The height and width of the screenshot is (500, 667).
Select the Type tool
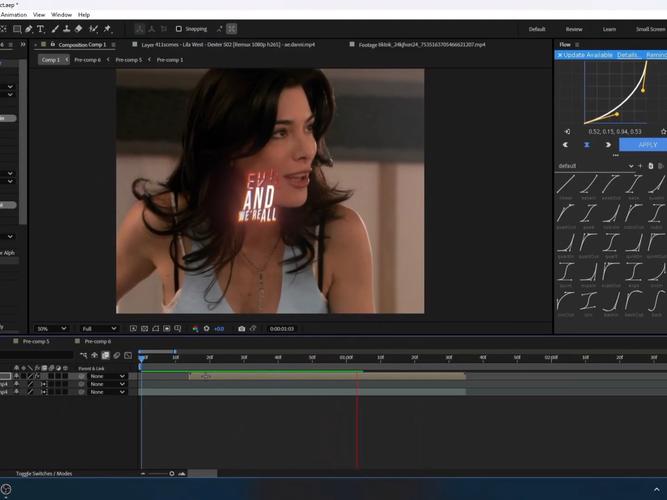40,29
